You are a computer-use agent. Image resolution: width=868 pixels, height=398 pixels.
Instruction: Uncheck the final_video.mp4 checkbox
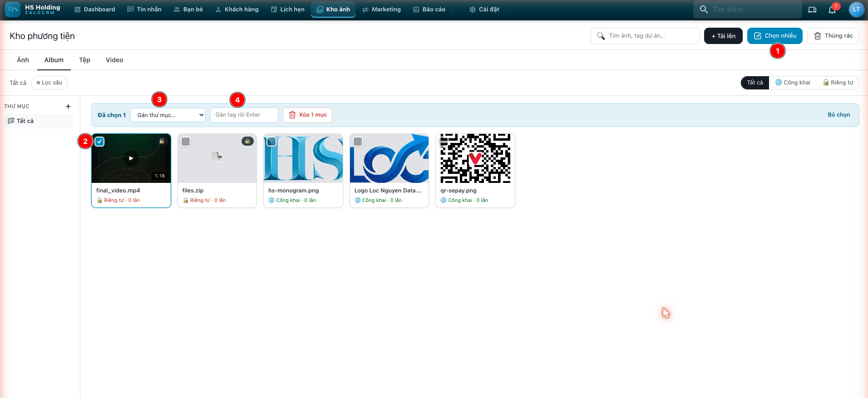(99, 142)
